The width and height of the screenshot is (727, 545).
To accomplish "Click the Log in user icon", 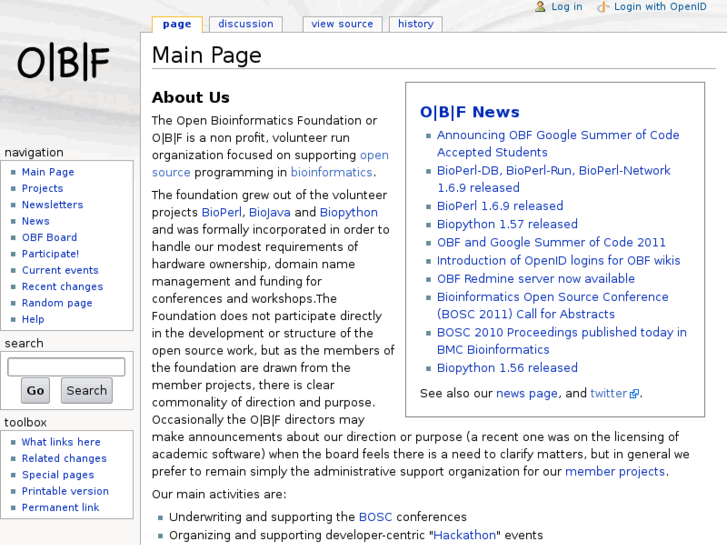I will 540,6.
